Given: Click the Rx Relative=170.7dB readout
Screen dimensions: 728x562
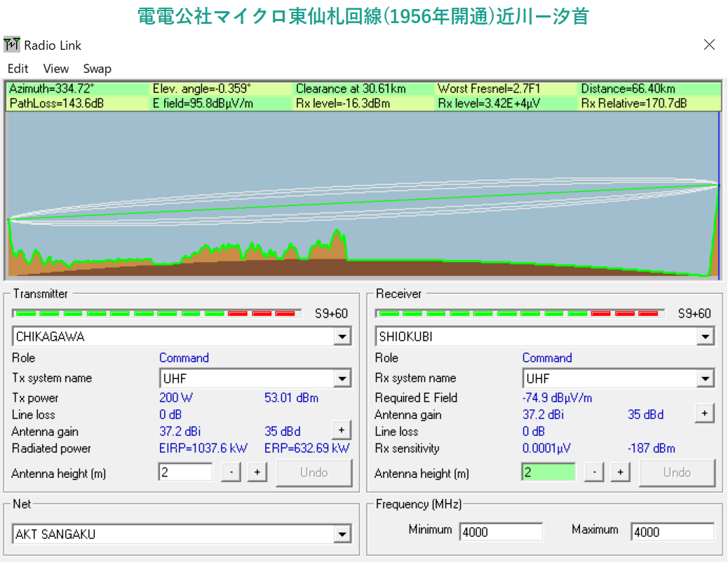Looking at the screenshot, I should click(x=634, y=103).
